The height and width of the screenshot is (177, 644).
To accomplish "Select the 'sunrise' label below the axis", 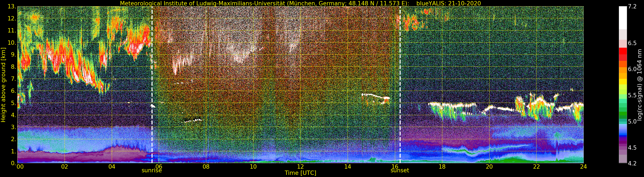I will coord(152,171).
